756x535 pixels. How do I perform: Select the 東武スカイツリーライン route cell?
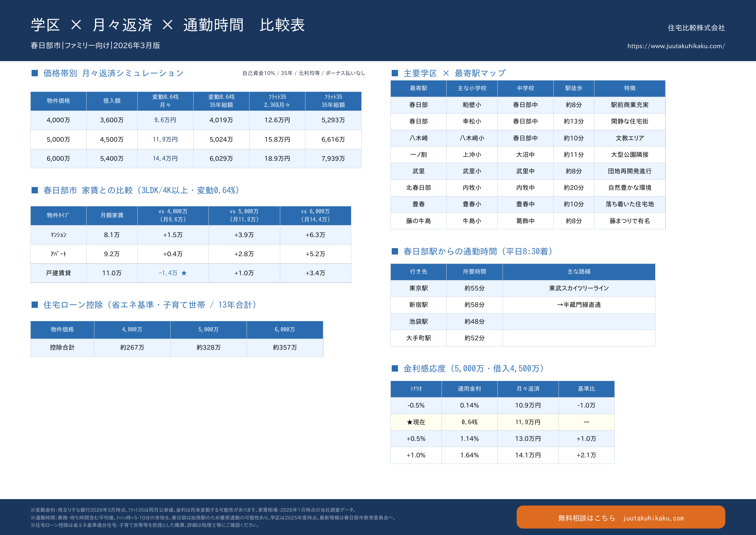(x=579, y=288)
